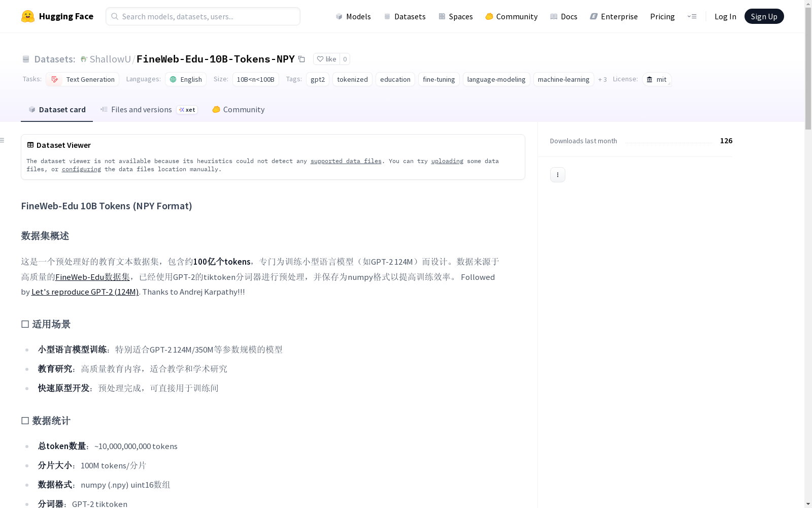Open the Docs navigation item

pyautogui.click(x=564, y=16)
